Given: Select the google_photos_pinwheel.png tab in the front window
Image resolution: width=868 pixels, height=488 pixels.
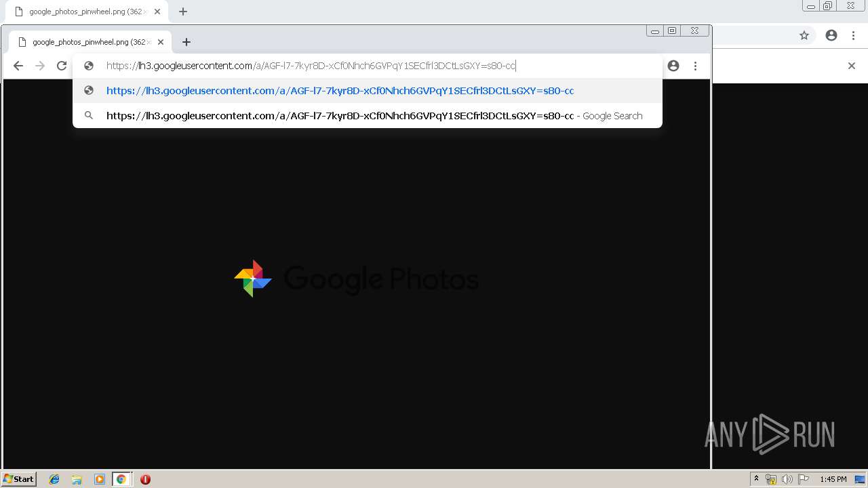Looking at the screenshot, I should click(x=90, y=42).
